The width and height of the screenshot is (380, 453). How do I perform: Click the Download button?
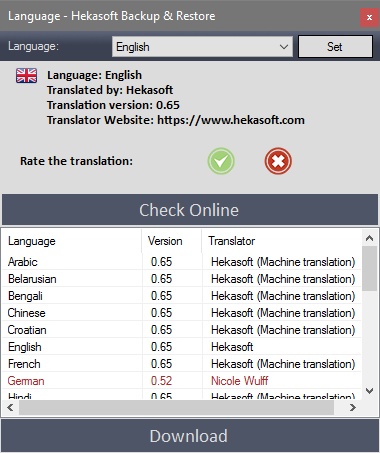[x=190, y=436]
